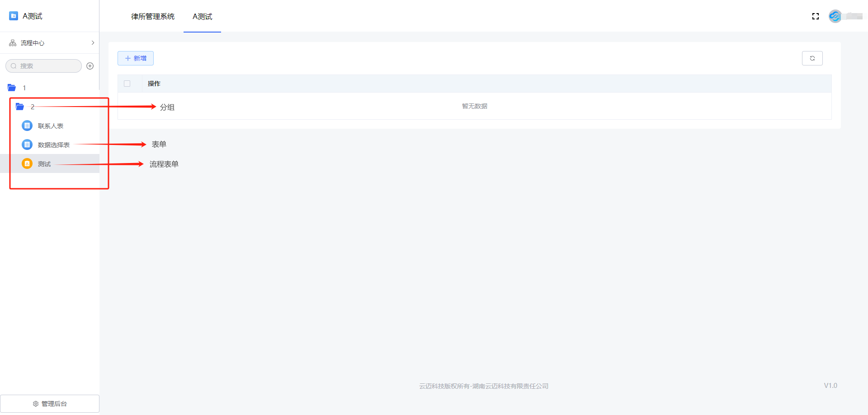This screenshot has width=868, height=415.
Task: Open the 联系人表 form item
Action: pos(51,126)
